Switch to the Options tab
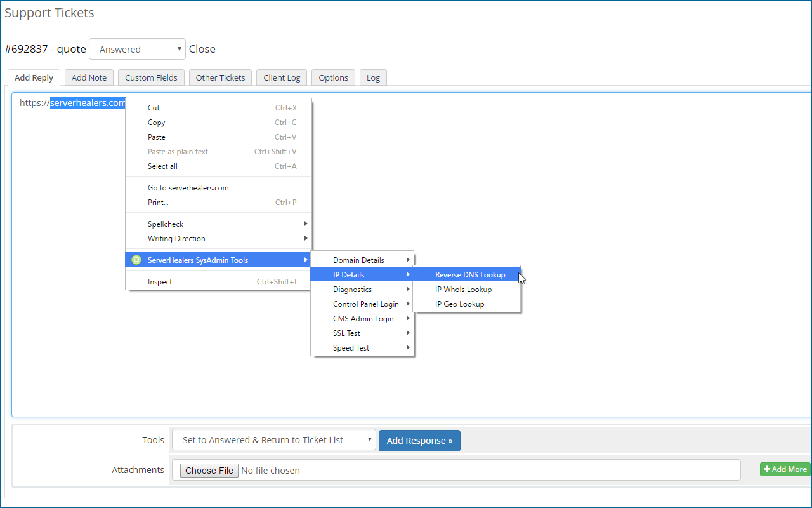The width and height of the screenshot is (812, 508). 333,77
